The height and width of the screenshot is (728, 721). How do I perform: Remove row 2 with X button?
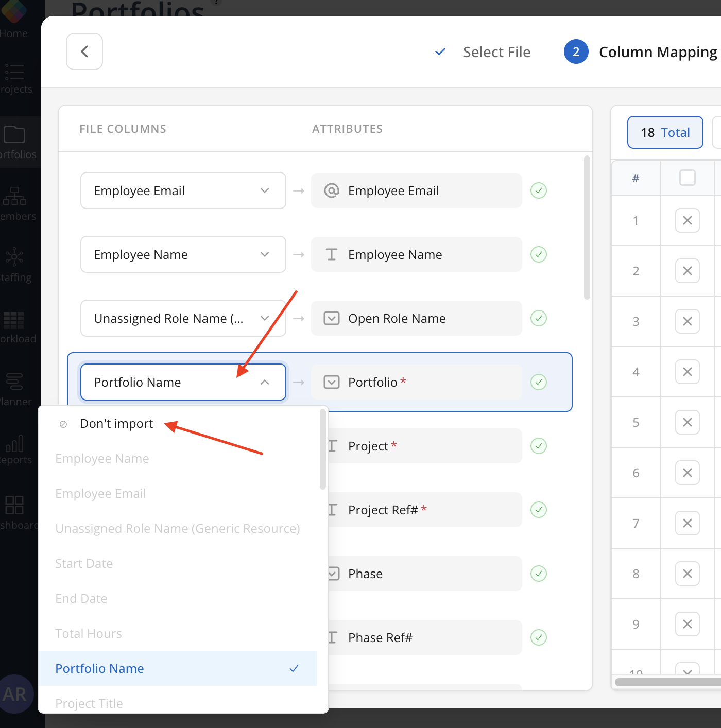(x=688, y=271)
